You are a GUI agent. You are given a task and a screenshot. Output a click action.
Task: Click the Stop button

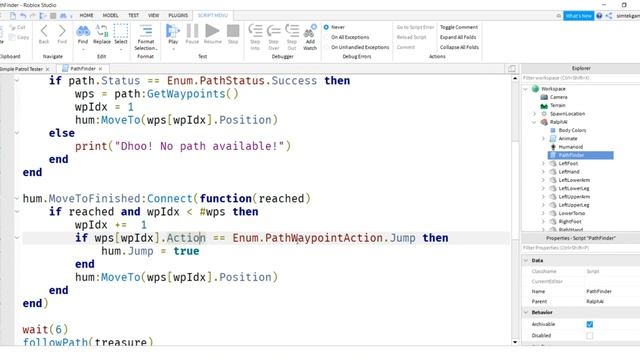(233, 34)
